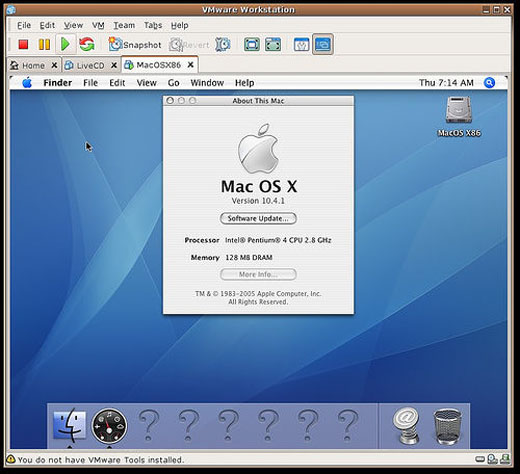Close the Home tab

point(54,65)
